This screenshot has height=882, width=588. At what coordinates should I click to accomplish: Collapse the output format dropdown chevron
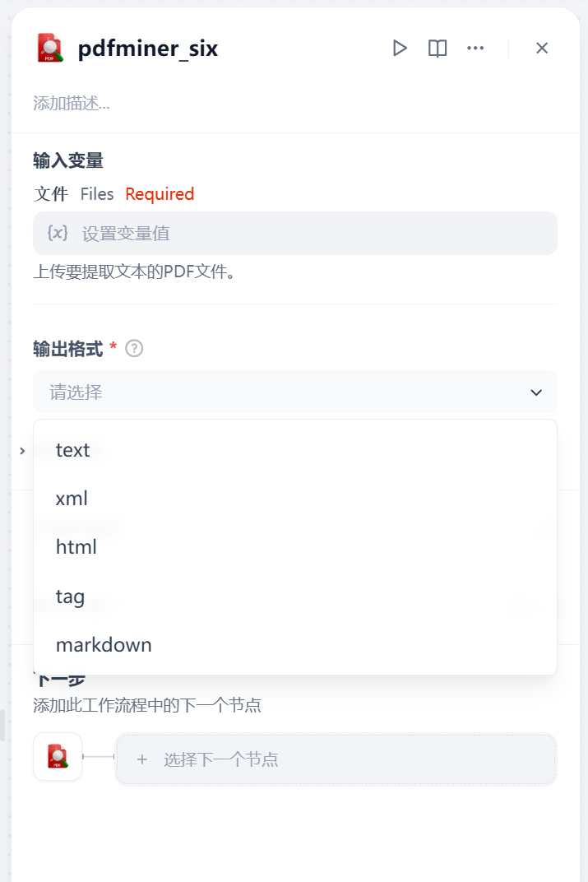(536, 392)
